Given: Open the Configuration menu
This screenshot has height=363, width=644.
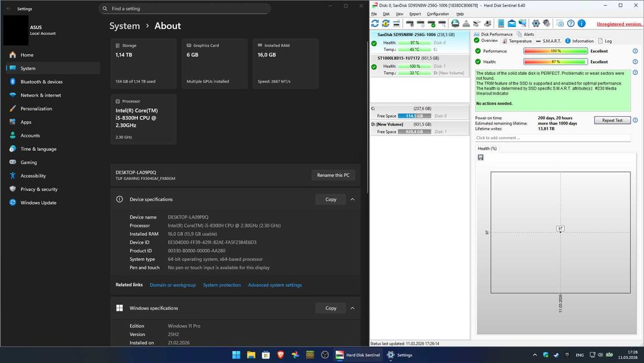Looking at the screenshot, I should [x=438, y=14].
